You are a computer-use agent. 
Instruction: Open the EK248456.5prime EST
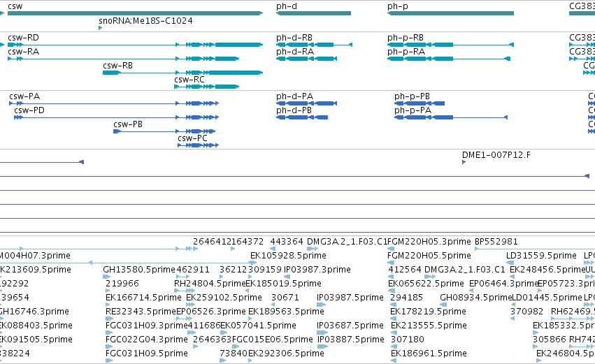point(547,270)
